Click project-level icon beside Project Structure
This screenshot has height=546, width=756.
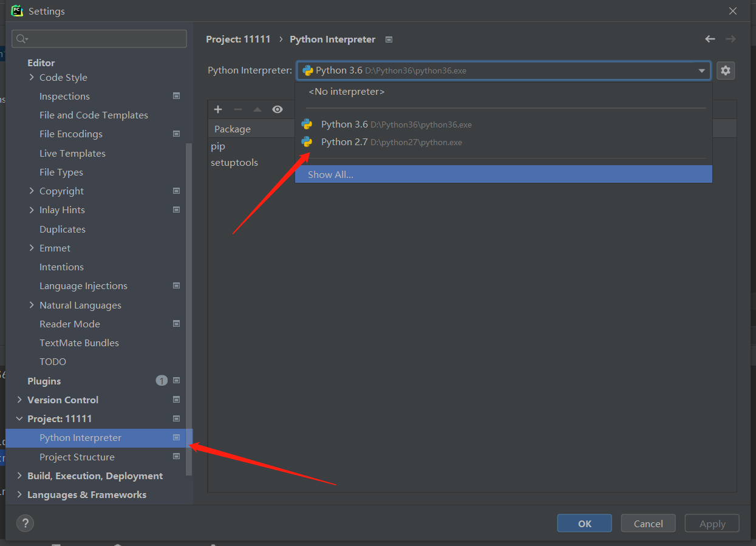(x=176, y=457)
